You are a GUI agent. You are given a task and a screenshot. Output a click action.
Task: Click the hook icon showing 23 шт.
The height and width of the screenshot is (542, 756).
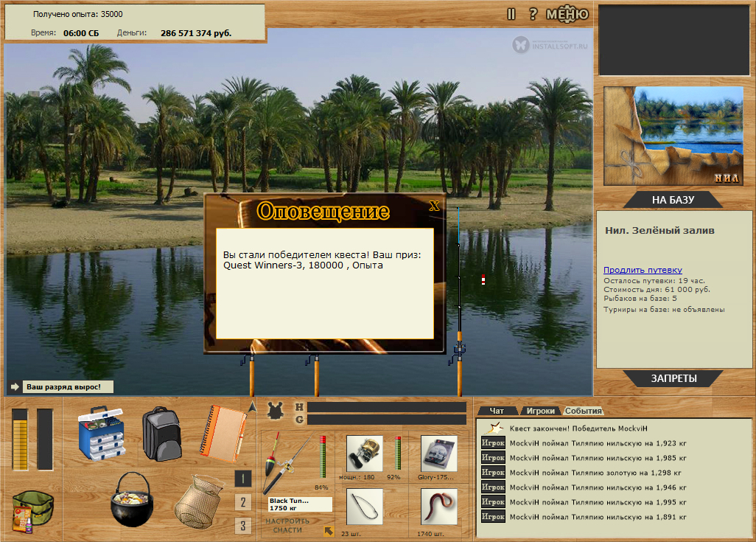click(x=365, y=507)
